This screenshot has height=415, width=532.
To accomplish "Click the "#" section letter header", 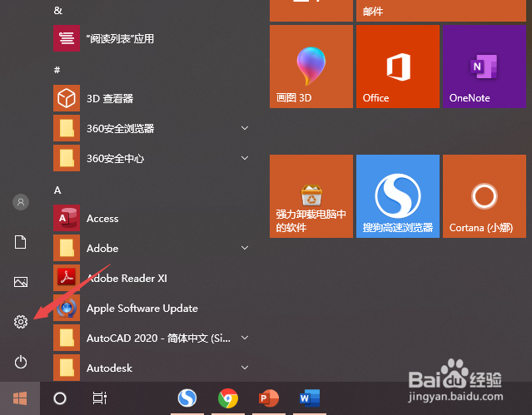I will [57, 70].
